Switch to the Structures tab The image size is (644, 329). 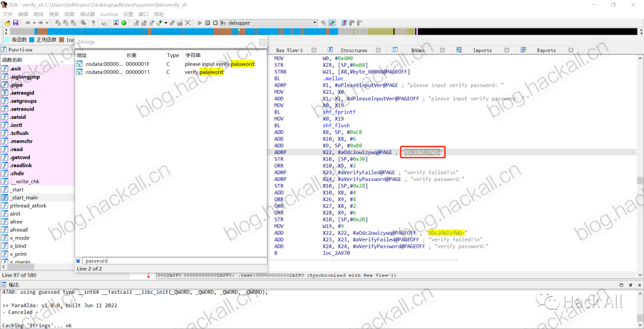click(x=354, y=50)
